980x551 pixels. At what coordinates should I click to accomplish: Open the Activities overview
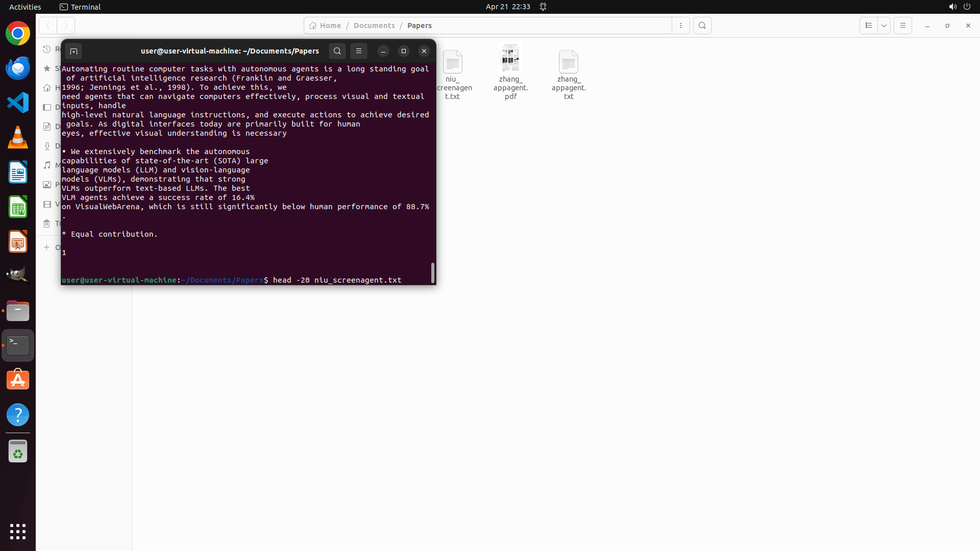(x=25, y=7)
